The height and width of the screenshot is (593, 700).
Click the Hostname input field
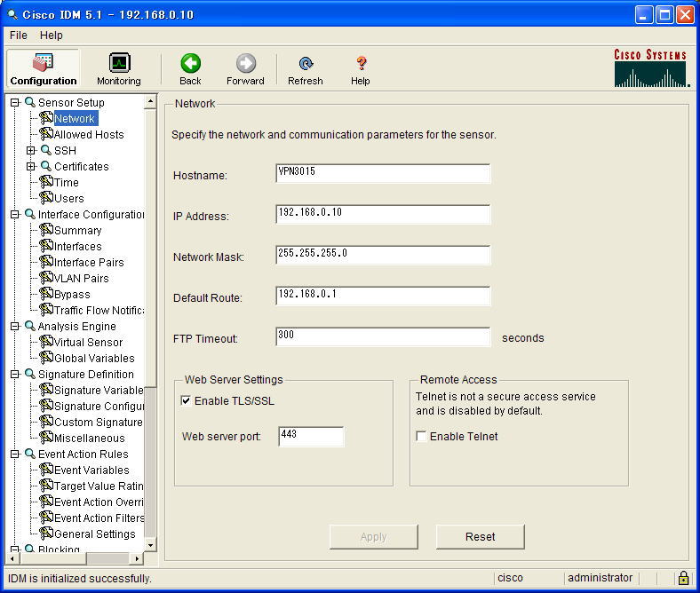point(383,173)
